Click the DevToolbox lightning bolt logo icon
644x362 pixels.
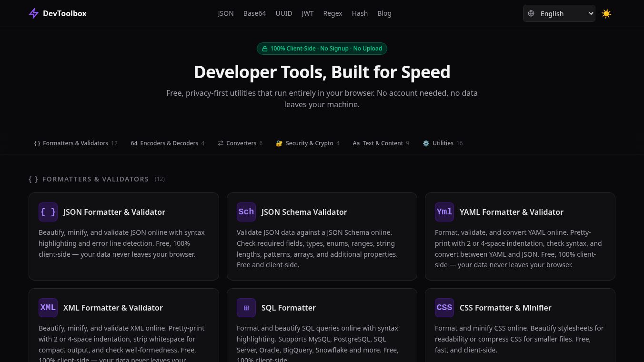point(33,13)
